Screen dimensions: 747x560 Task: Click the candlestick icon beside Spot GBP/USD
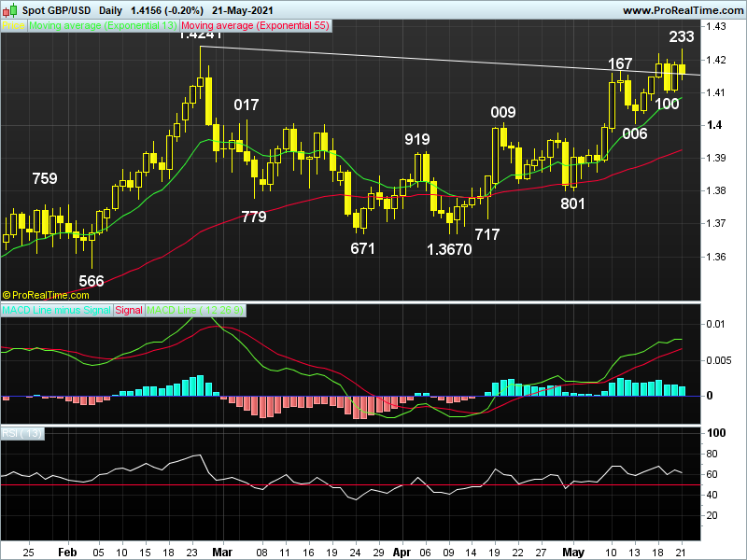9,9
